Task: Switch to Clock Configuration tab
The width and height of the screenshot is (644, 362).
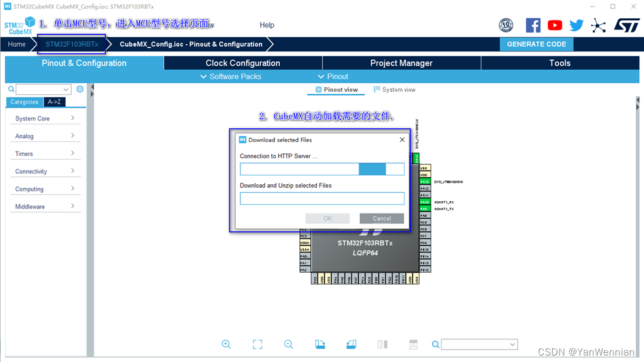Action: pyautogui.click(x=243, y=63)
